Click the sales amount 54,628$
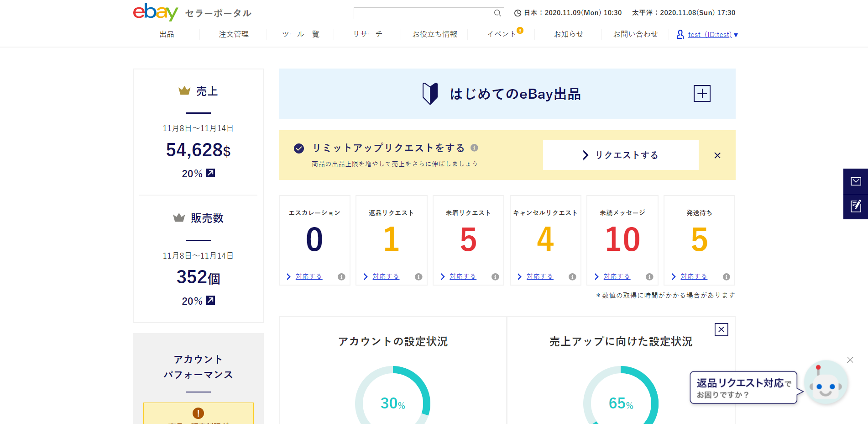The height and width of the screenshot is (424, 868). click(x=198, y=150)
